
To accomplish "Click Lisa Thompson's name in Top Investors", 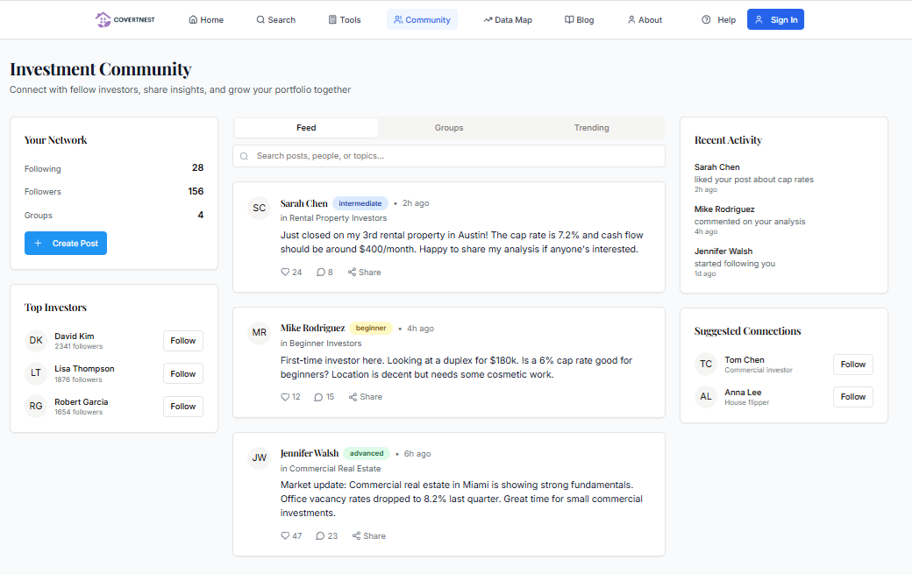I will click(x=84, y=369).
